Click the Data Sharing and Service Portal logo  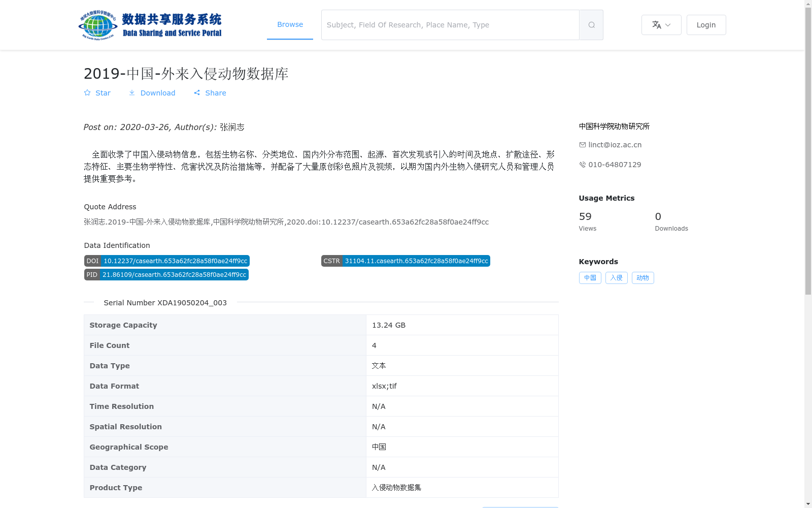(150, 25)
